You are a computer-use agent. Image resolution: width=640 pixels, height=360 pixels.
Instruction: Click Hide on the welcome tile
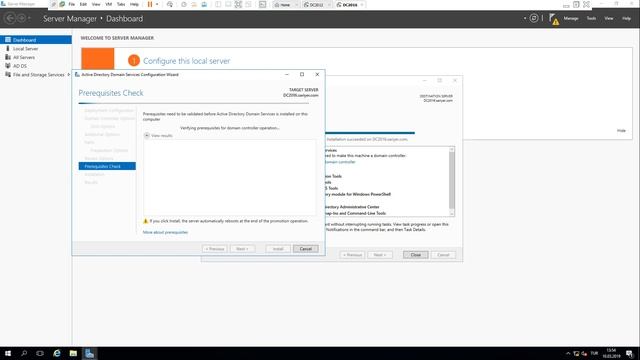(621, 131)
